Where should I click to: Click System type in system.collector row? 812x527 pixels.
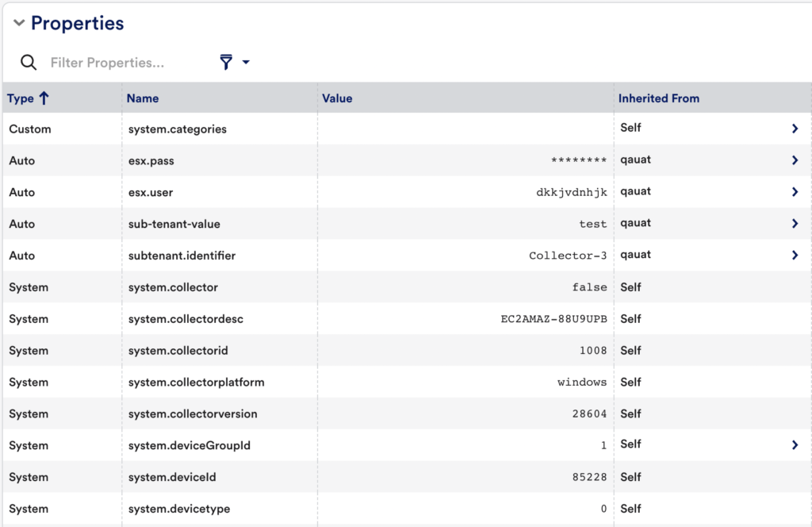coord(29,287)
